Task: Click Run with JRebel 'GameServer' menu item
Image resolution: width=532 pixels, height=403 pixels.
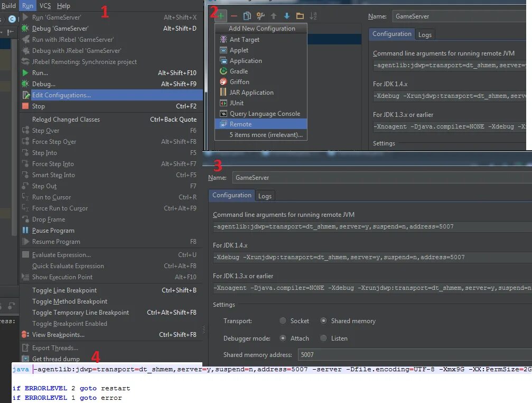Action: click(x=110, y=40)
